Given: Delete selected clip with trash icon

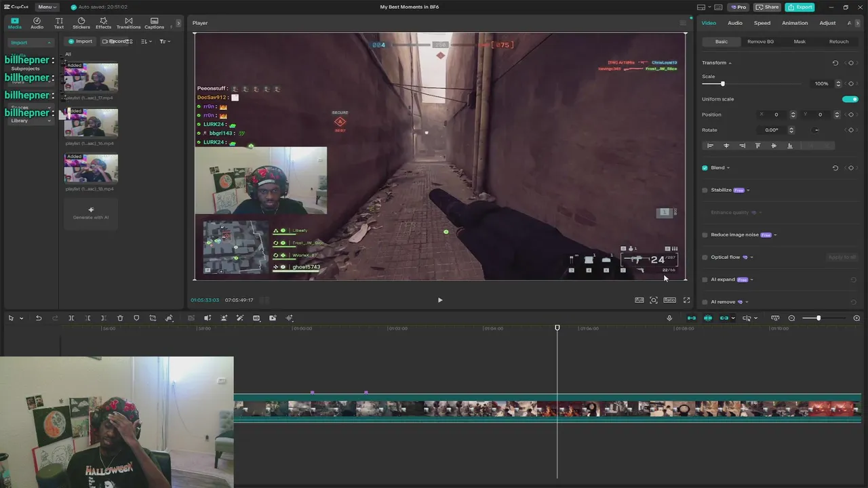Looking at the screenshot, I should pyautogui.click(x=120, y=318).
